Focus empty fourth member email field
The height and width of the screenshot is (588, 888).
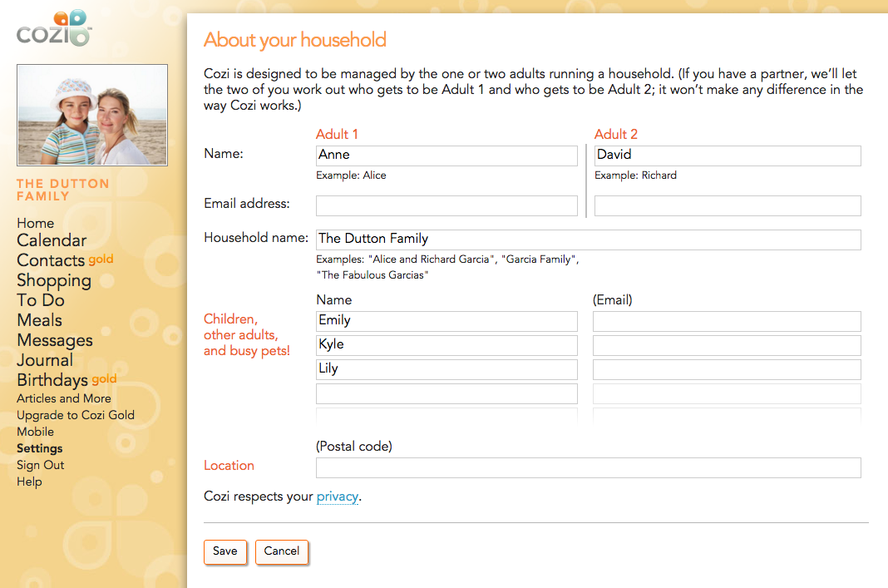click(727, 393)
